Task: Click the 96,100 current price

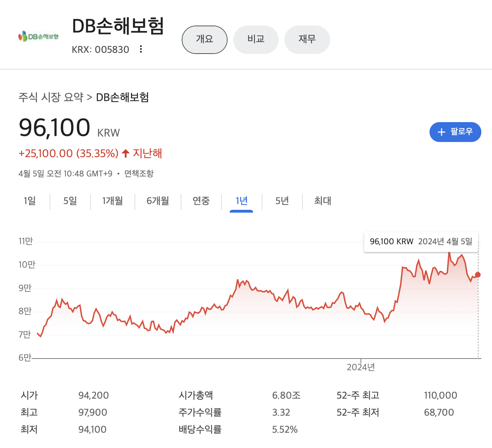Action: 54,127
